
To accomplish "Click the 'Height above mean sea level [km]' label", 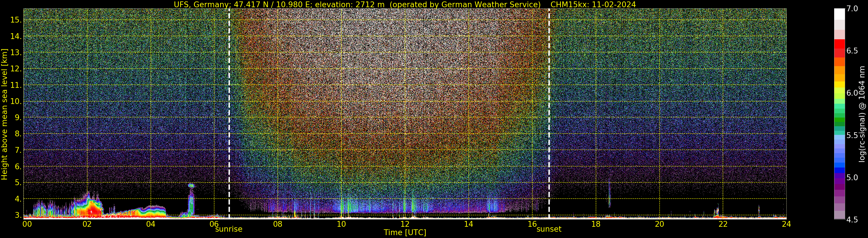I will pos(4,114).
